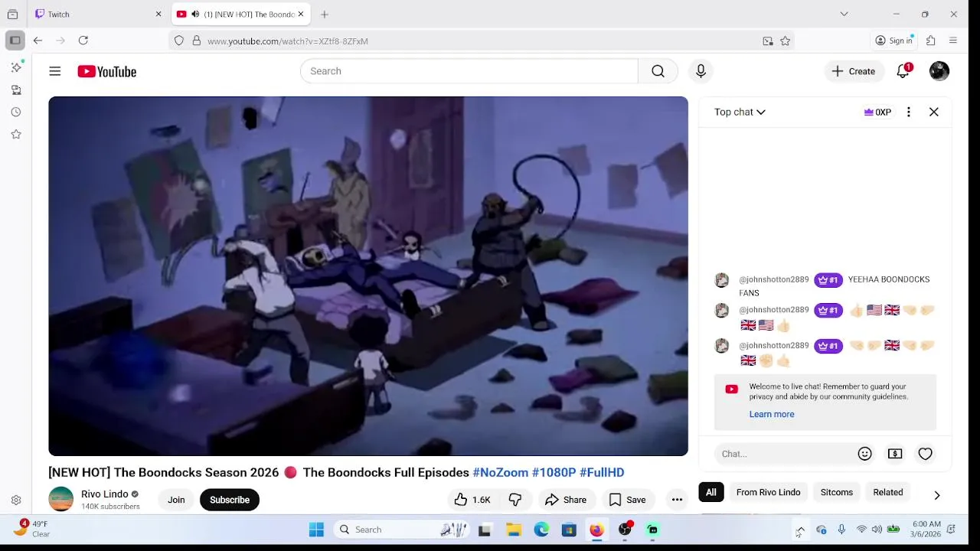Screen dimensions: 980x551
Task: Open picture-in-picture icon in address bar
Action: tap(768, 41)
